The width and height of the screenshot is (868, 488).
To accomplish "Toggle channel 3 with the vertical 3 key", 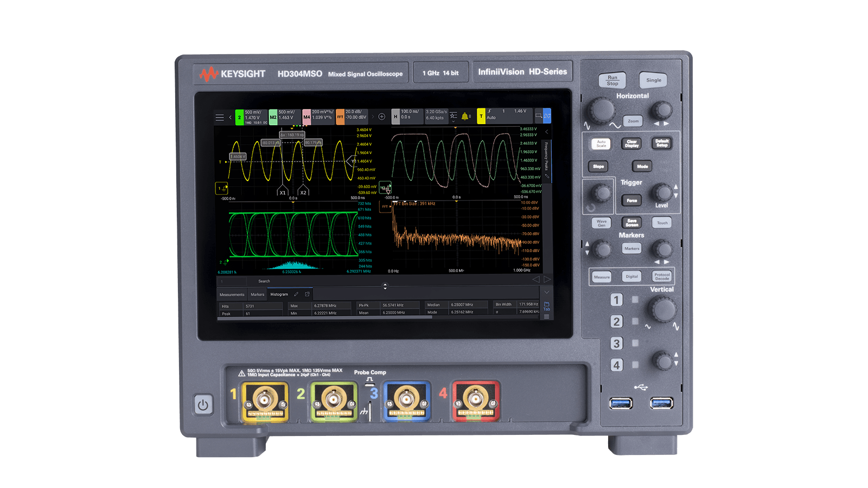I will pyautogui.click(x=616, y=343).
